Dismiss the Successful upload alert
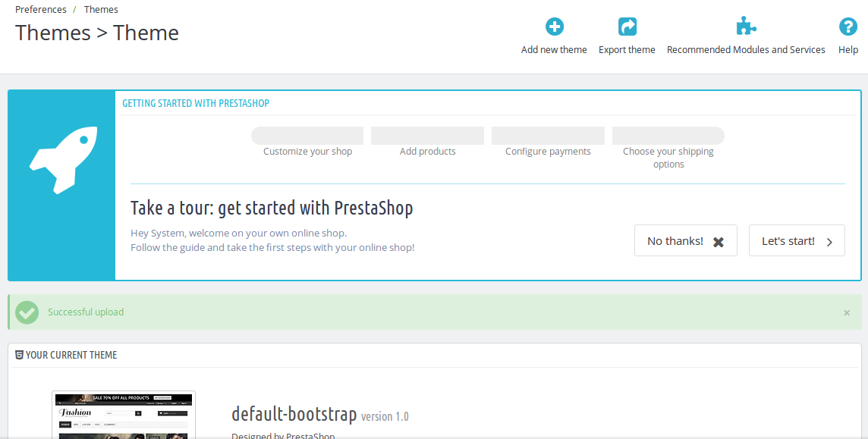The height and width of the screenshot is (439, 868). pyautogui.click(x=847, y=313)
